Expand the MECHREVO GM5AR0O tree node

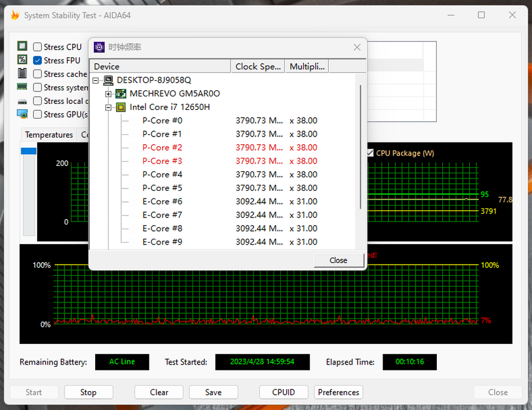(108, 94)
